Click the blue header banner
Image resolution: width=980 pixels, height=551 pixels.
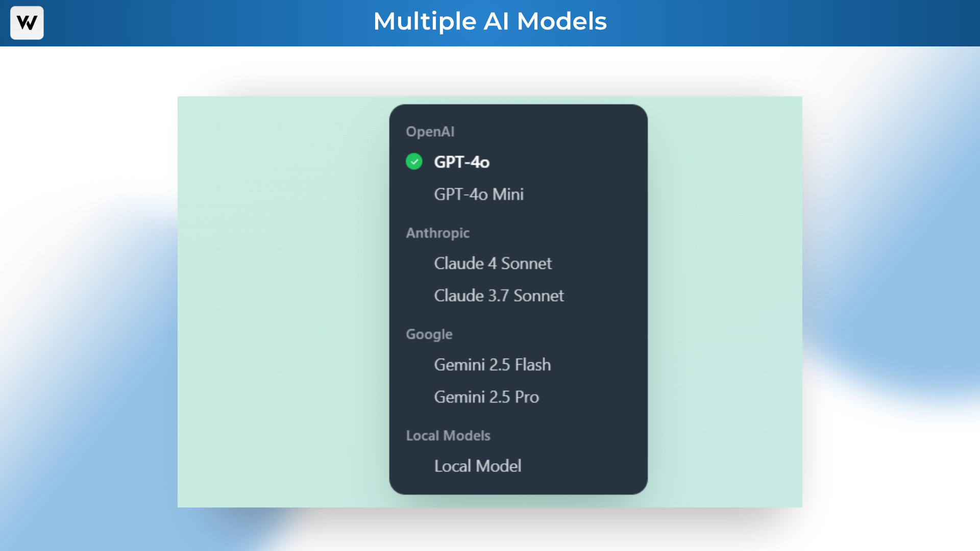pyautogui.click(x=766, y=23)
